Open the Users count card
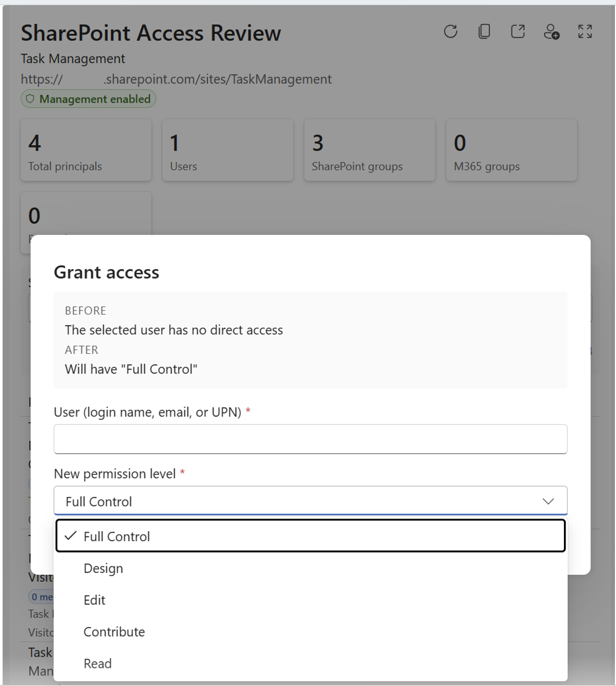Viewport: 616px width, 686px height. (x=228, y=150)
